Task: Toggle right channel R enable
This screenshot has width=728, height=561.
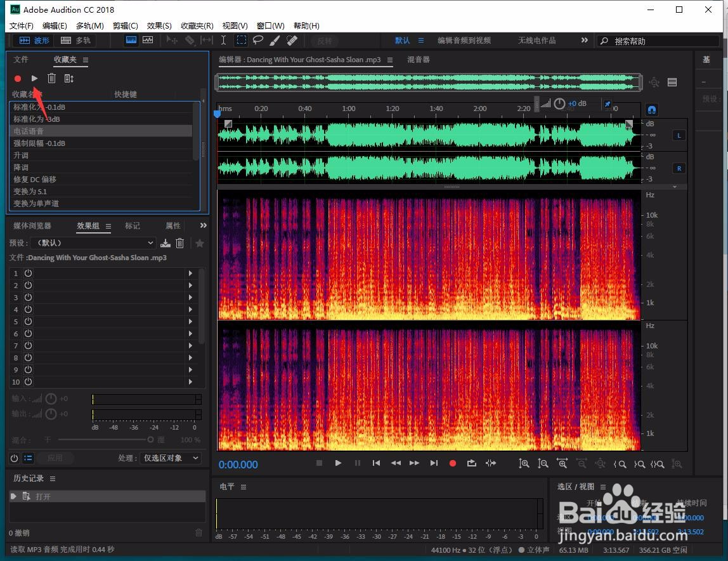Action: coord(679,169)
